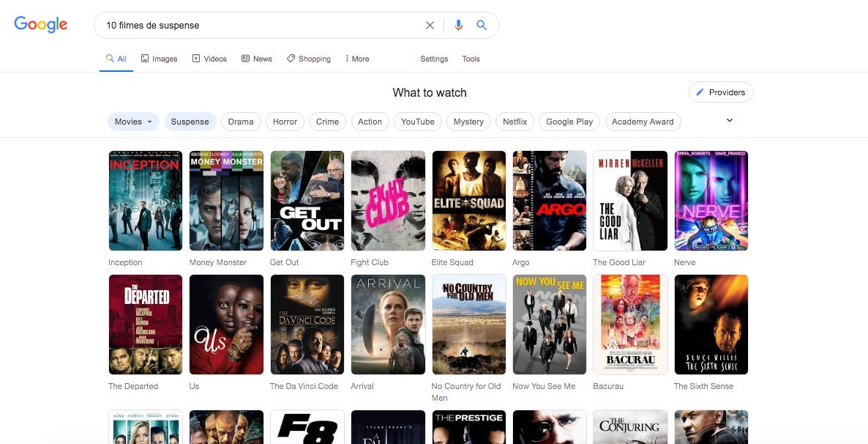Open the Us movie poster
Screen dimensions: 868x444
(226, 325)
